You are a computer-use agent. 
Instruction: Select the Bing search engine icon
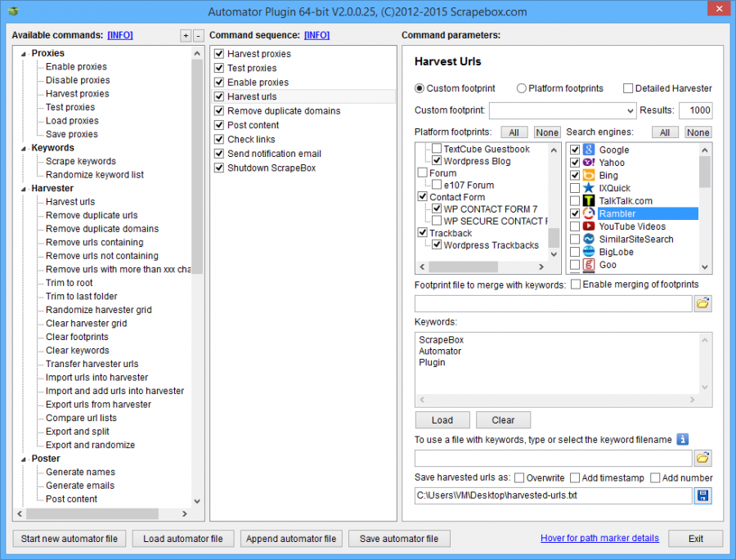(x=588, y=174)
